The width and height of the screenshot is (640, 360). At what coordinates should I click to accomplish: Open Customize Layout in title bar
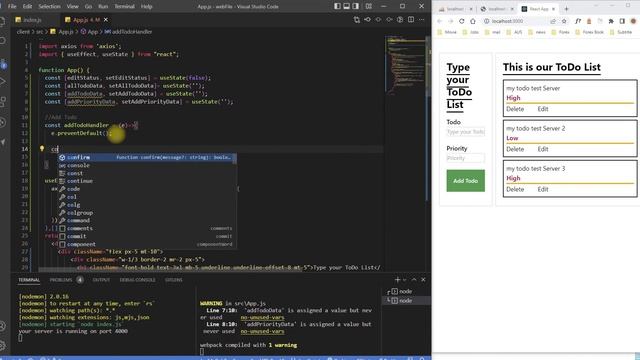[369, 6]
